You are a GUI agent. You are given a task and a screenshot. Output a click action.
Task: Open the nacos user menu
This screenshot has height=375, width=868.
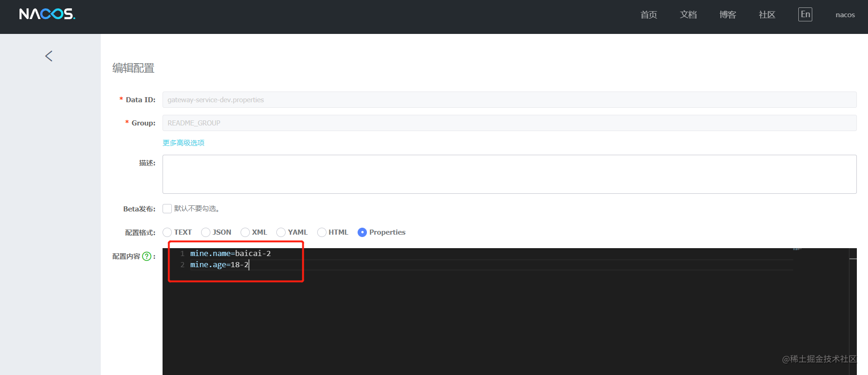[845, 15]
